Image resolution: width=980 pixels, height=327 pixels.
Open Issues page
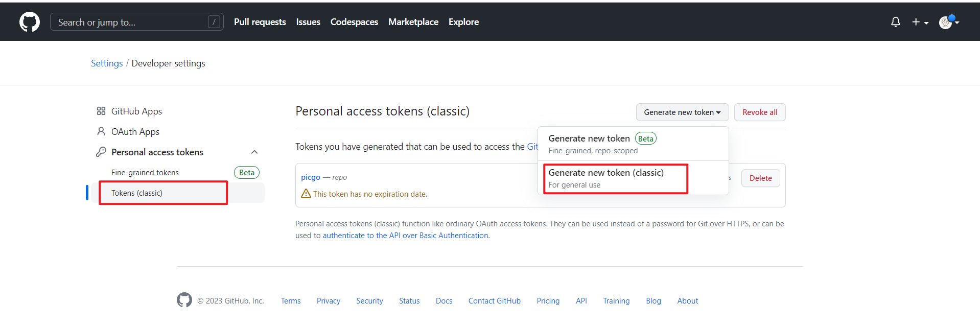(308, 22)
